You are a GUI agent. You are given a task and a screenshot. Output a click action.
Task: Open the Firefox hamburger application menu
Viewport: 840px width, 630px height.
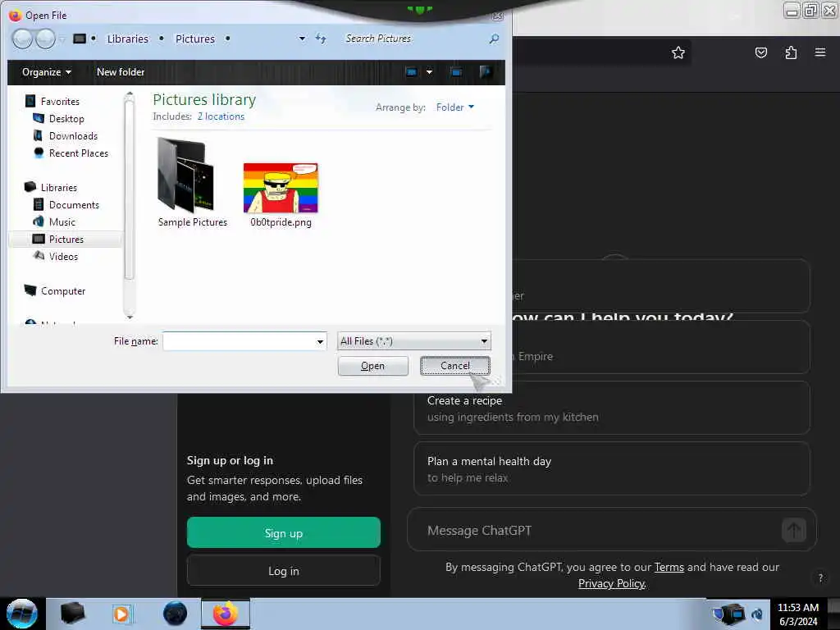tap(820, 52)
